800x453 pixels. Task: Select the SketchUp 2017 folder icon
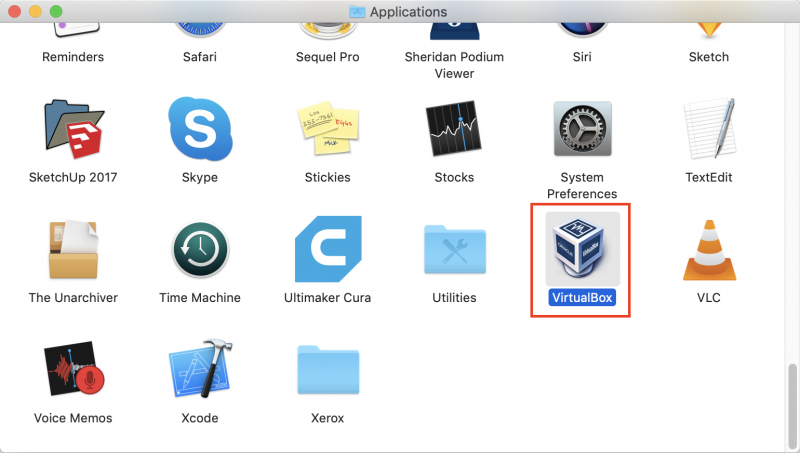[73, 129]
